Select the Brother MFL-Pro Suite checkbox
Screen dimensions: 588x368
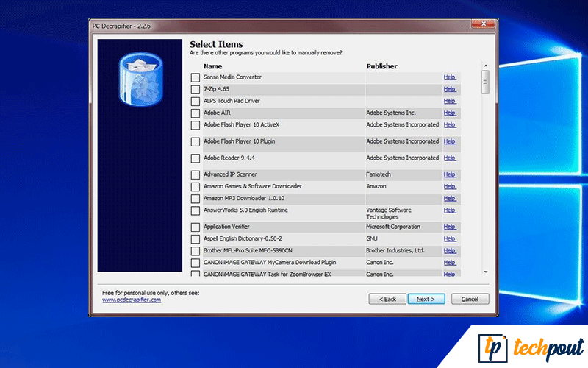(x=195, y=251)
